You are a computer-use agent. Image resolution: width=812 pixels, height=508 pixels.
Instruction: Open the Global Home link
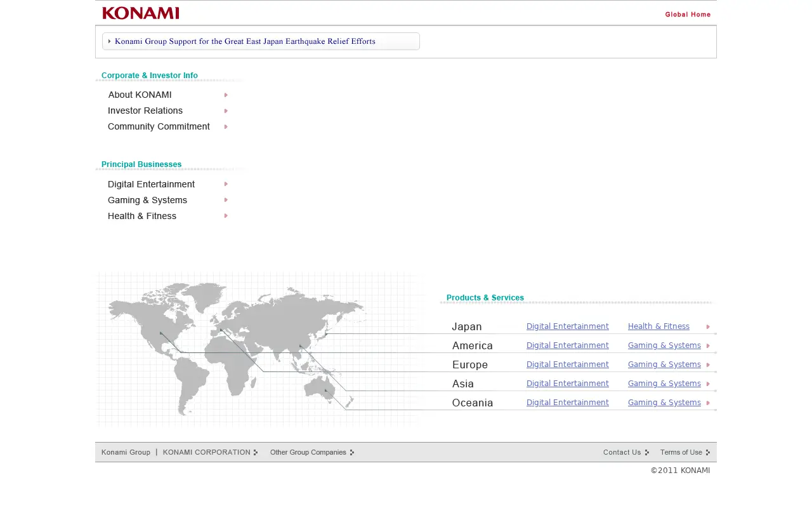(x=688, y=15)
